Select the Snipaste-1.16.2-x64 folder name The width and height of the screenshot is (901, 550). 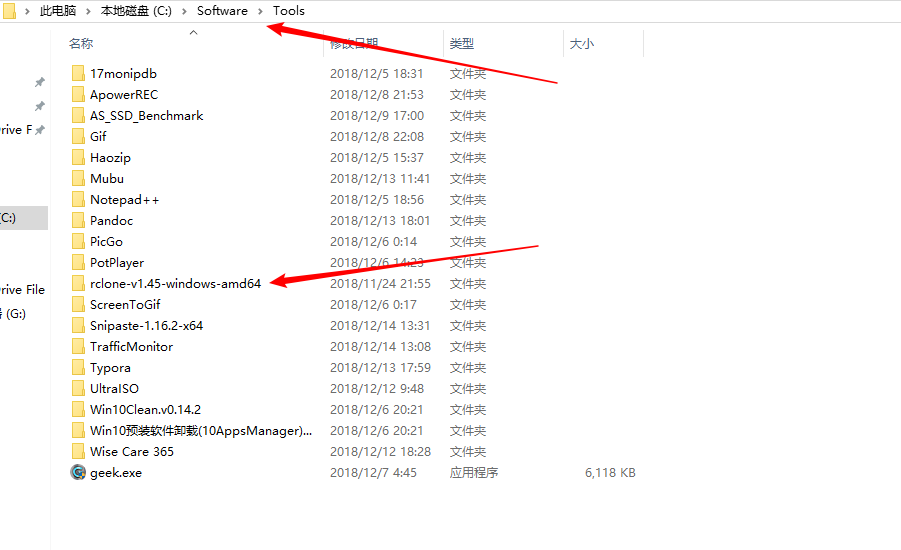(x=147, y=326)
